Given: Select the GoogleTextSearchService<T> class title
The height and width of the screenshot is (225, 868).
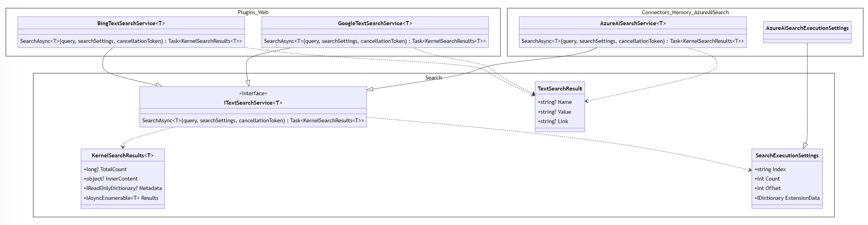Looking at the screenshot, I should click(375, 23).
